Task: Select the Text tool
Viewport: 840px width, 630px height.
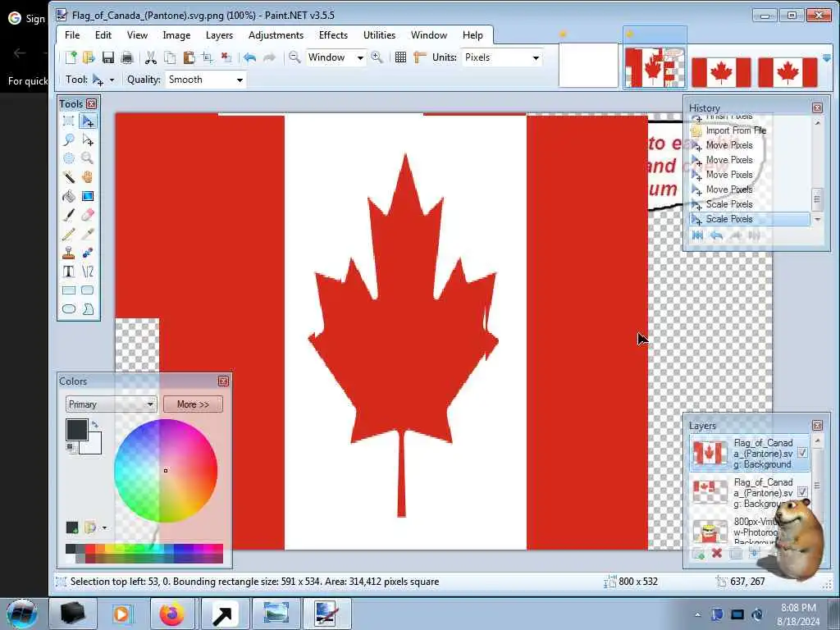Action: click(69, 272)
